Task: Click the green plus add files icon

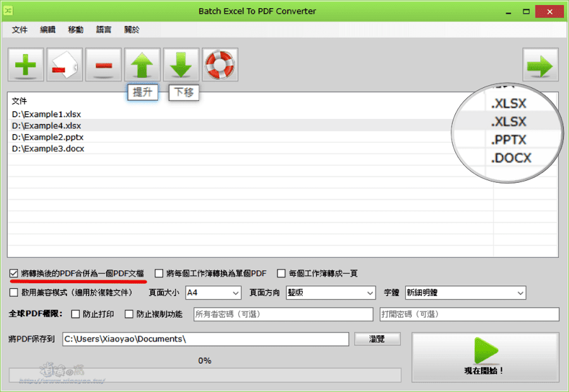Action: 26,64
